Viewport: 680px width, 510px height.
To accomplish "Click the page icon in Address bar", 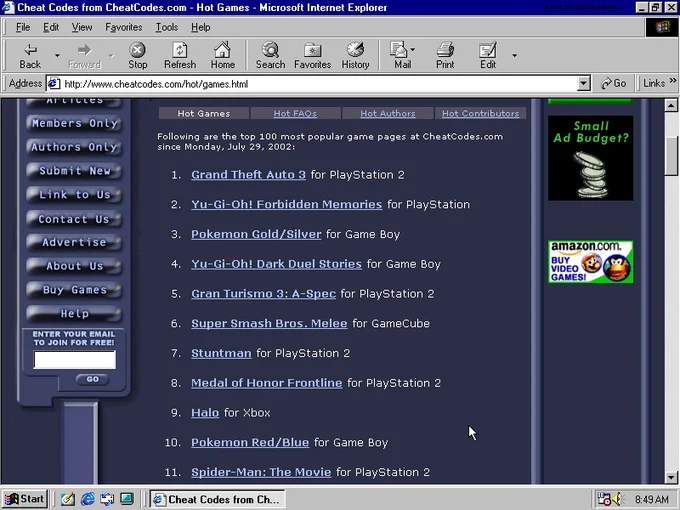I will tap(54, 83).
